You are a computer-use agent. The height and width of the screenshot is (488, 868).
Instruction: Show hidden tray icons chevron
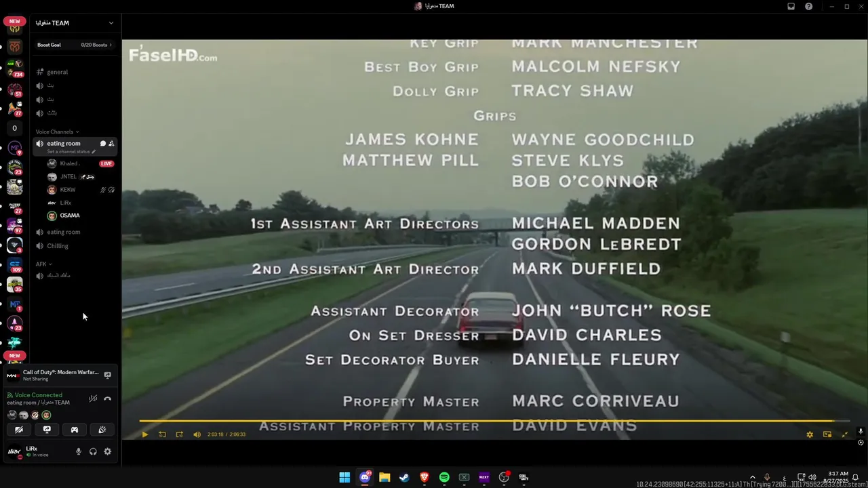[752, 477]
